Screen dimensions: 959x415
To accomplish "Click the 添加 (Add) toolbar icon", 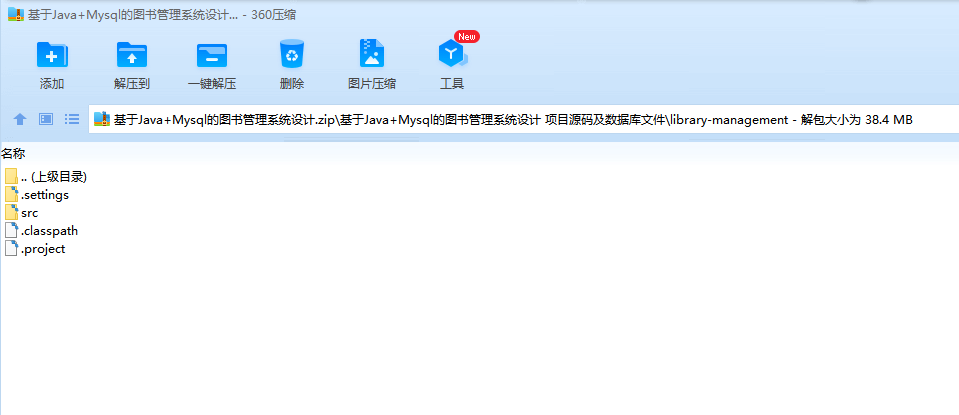I will pyautogui.click(x=52, y=55).
